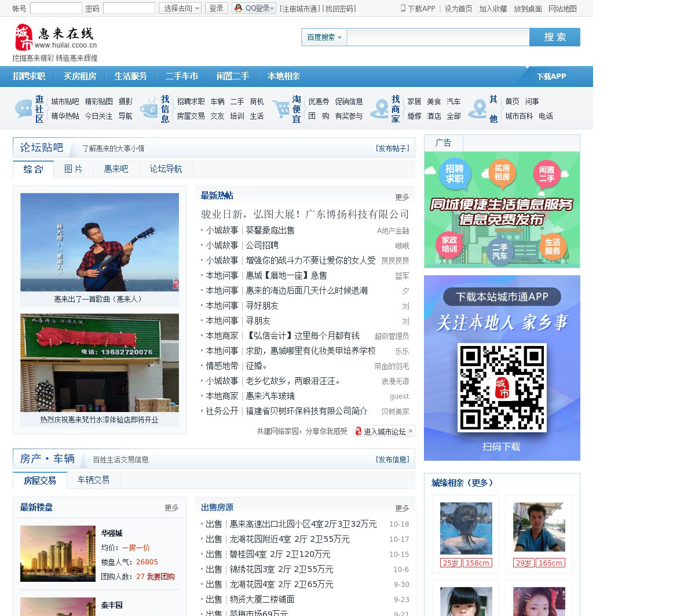Screen dimensions: 695x616
Task: Focus the 帐号 username input field
Action: pyautogui.click(x=56, y=8)
